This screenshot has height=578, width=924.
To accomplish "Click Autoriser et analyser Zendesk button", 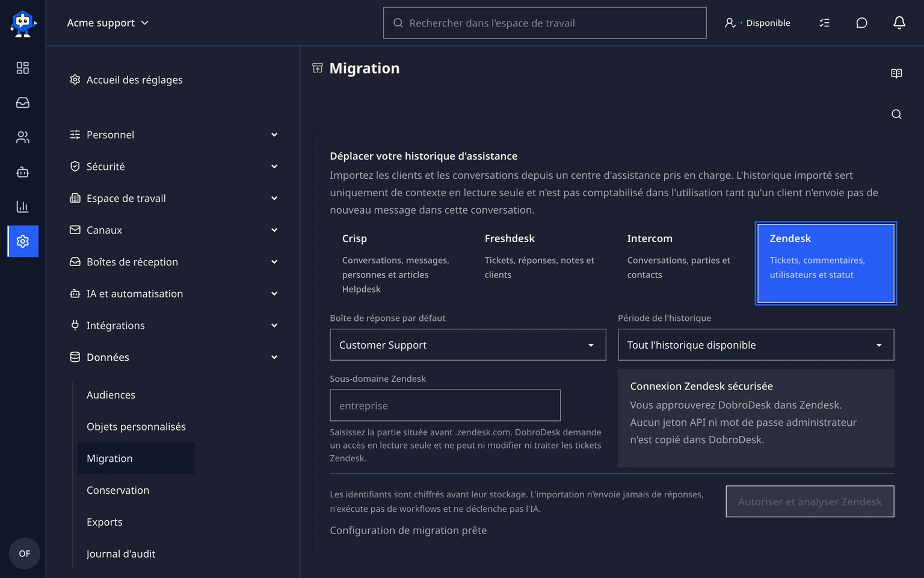I will pyautogui.click(x=810, y=502).
